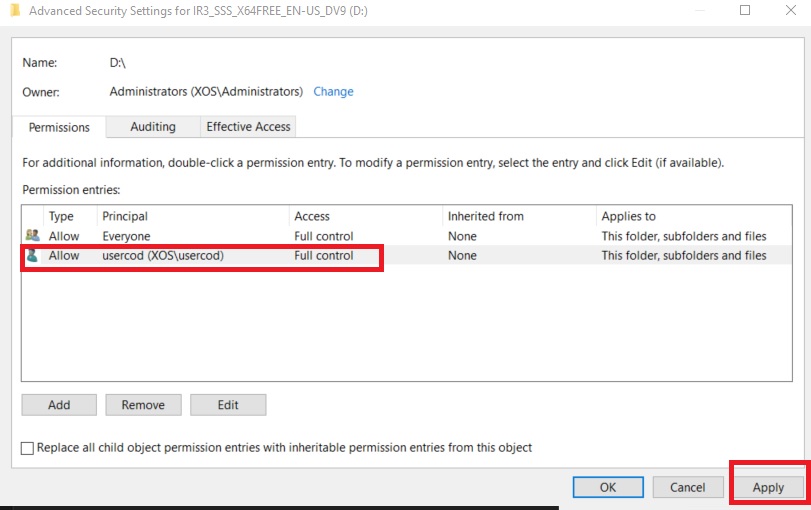Click the usercod user icon in permission entries

[32, 256]
